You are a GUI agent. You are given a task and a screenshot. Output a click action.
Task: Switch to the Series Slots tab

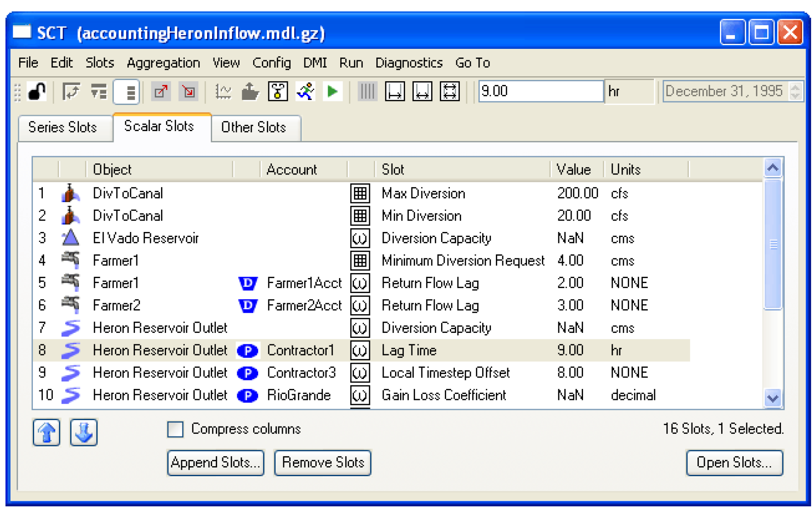[x=63, y=127]
